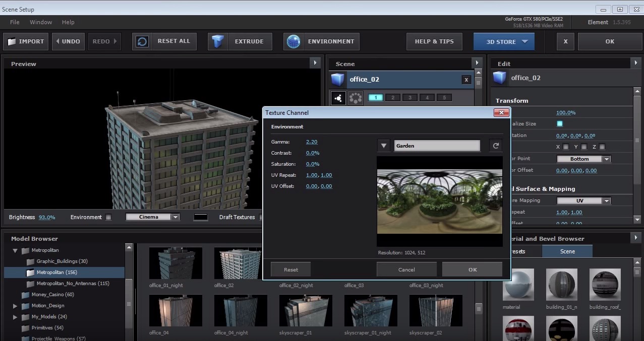Click the refresh icon next to Garden environment
The image size is (644, 341).
[x=495, y=145]
